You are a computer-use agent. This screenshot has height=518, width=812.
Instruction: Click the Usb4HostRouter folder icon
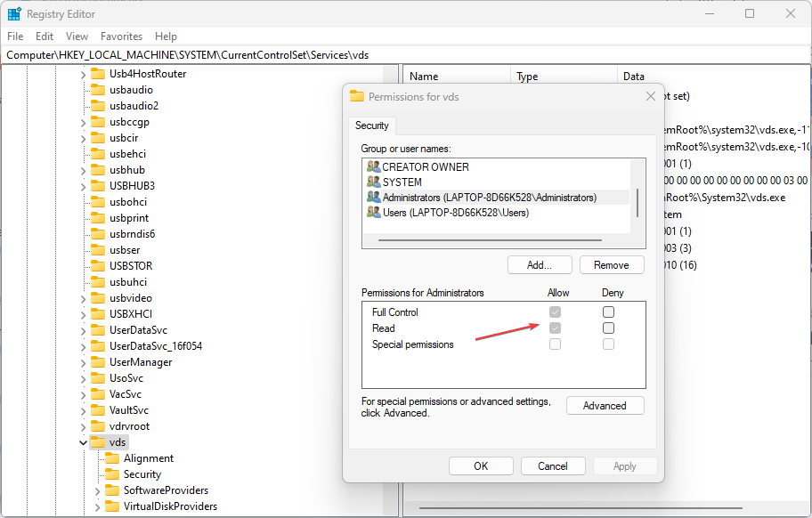pyautogui.click(x=98, y=74)
